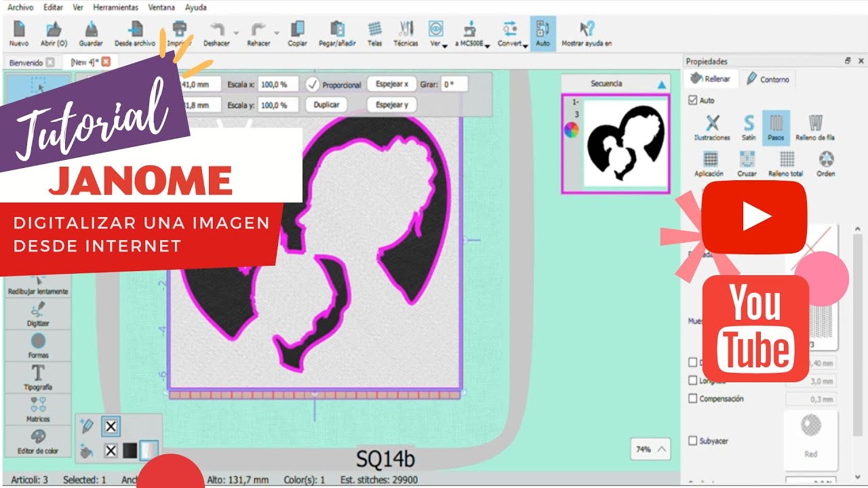Viewport: 868px width, 488px height.
Task: Click the Duplicar button
Action: point(327,105)
